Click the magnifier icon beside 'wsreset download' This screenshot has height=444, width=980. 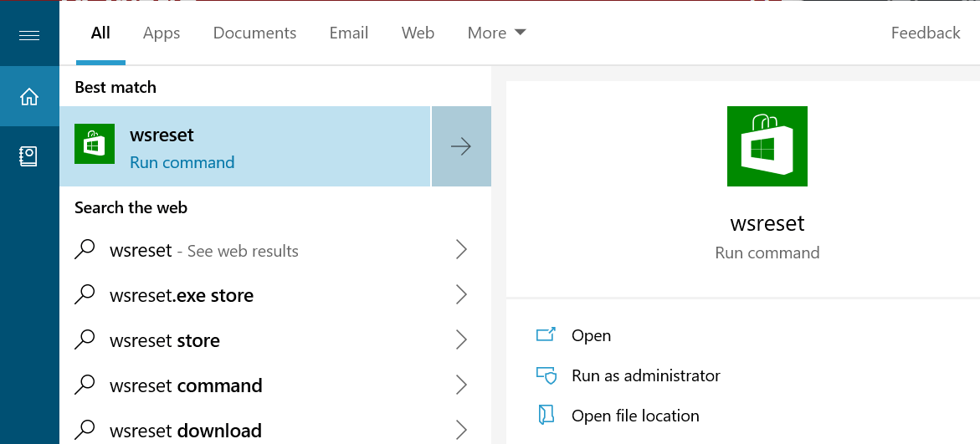(x=85, y=431)
